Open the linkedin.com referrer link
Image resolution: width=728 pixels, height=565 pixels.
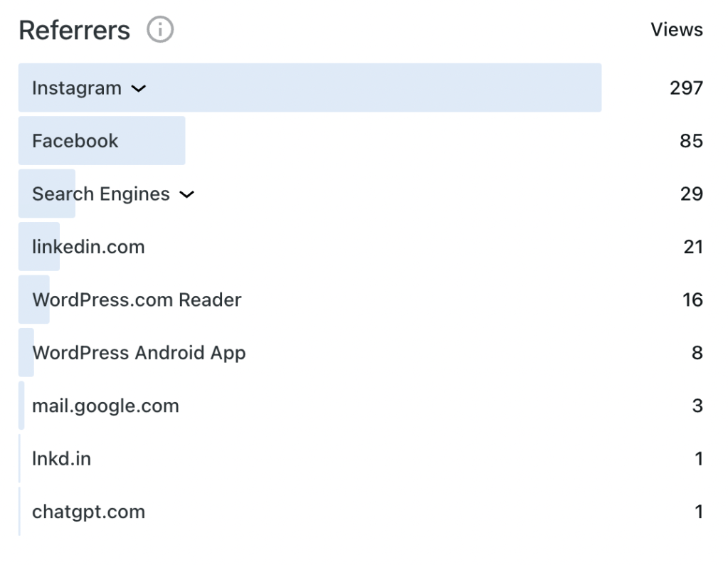pos(88,247)
